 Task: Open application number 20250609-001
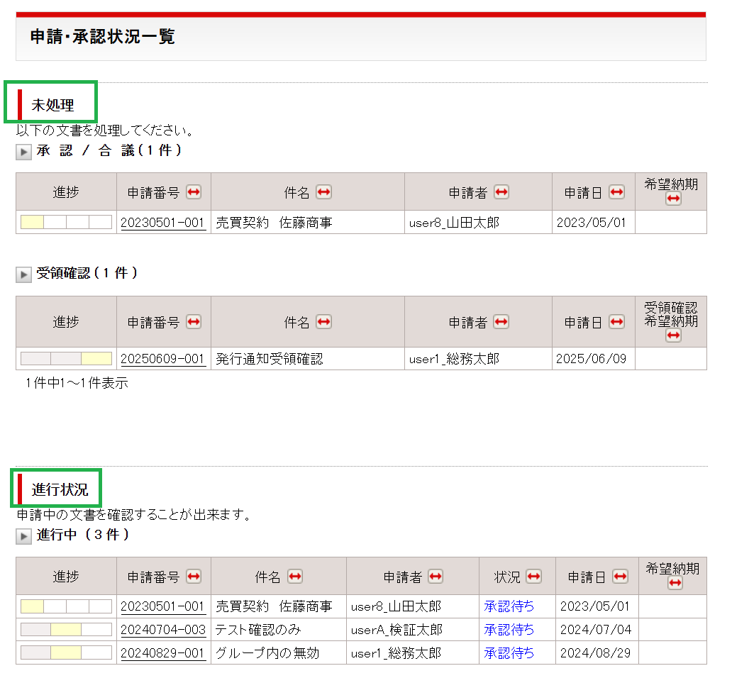[x=163, y=359]
